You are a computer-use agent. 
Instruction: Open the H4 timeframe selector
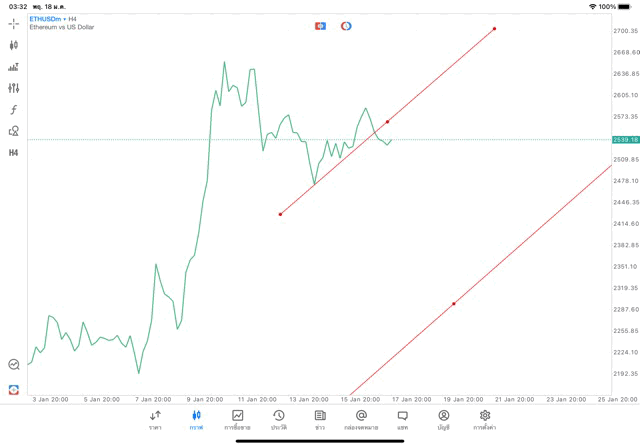(x=14, y=153)
